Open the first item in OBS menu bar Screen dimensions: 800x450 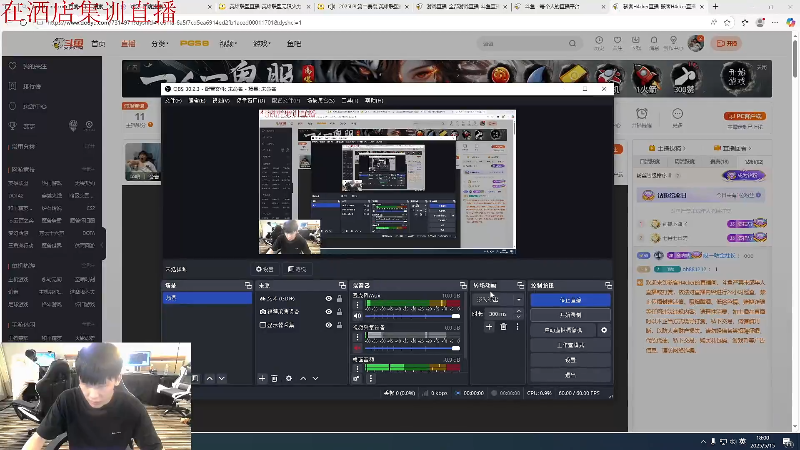tap(173, 101)
